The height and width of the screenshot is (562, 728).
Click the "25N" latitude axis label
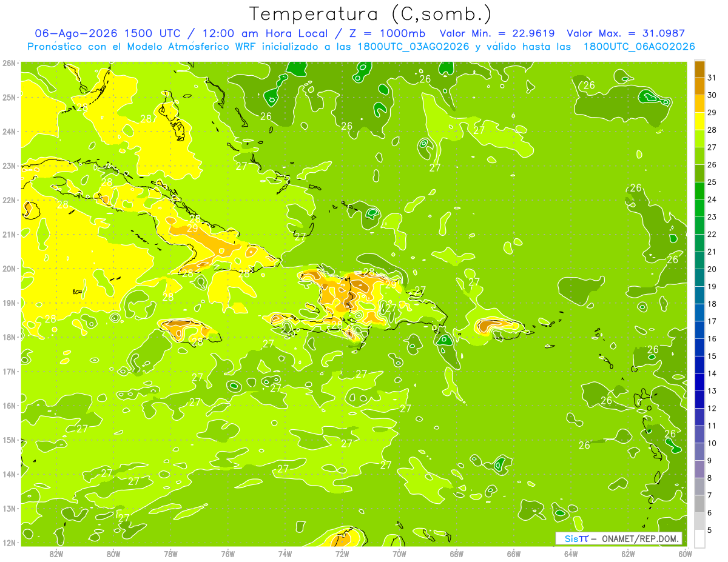click(x=8, y=97)
